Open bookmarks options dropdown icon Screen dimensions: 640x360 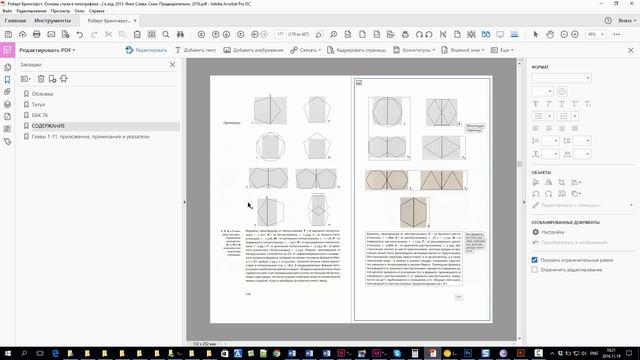pyautogui.click(x=25, y=79)
